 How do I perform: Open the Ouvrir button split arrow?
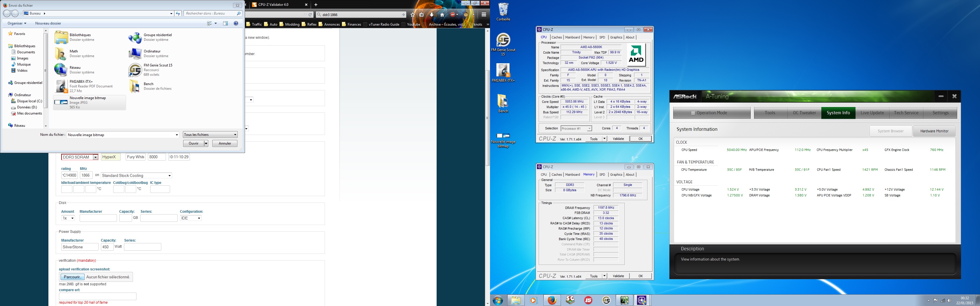tap(206, 143)
